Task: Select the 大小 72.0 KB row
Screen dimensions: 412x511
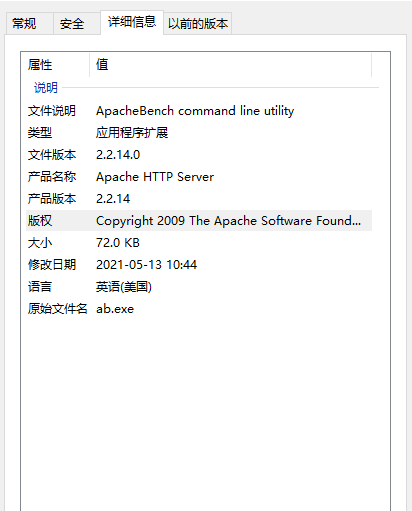Action: pos(199,243)
